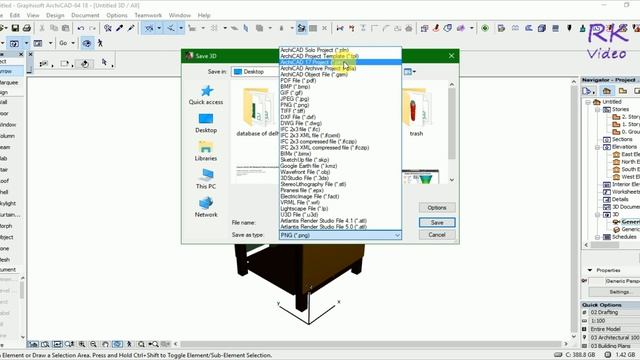Click the Print toolbar icon

point(27,28)
